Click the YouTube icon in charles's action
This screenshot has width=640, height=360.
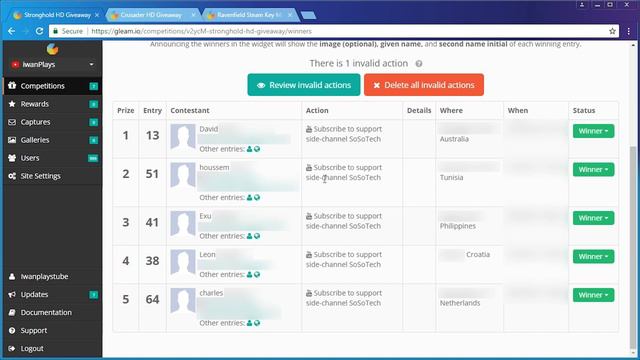coord(309,293)
